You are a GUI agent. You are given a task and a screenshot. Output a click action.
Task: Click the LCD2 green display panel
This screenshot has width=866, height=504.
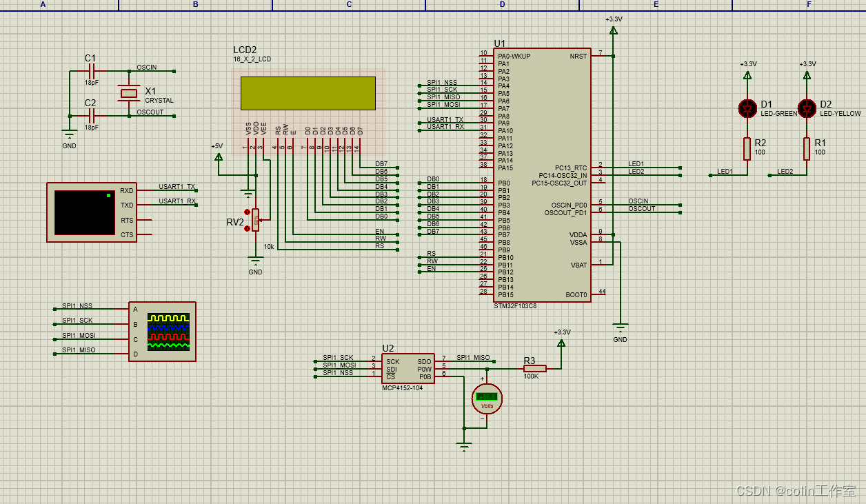coord(308,93)
